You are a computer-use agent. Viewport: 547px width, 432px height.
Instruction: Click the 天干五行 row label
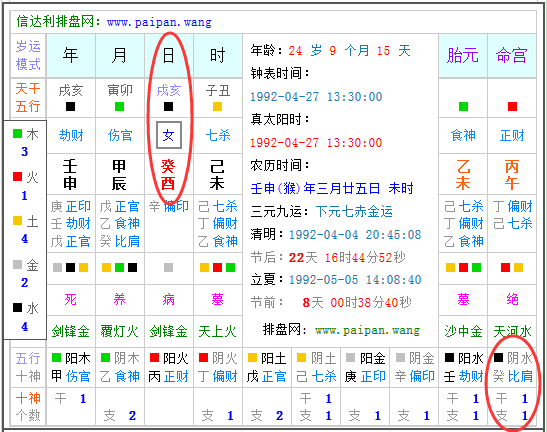(28, 97)
